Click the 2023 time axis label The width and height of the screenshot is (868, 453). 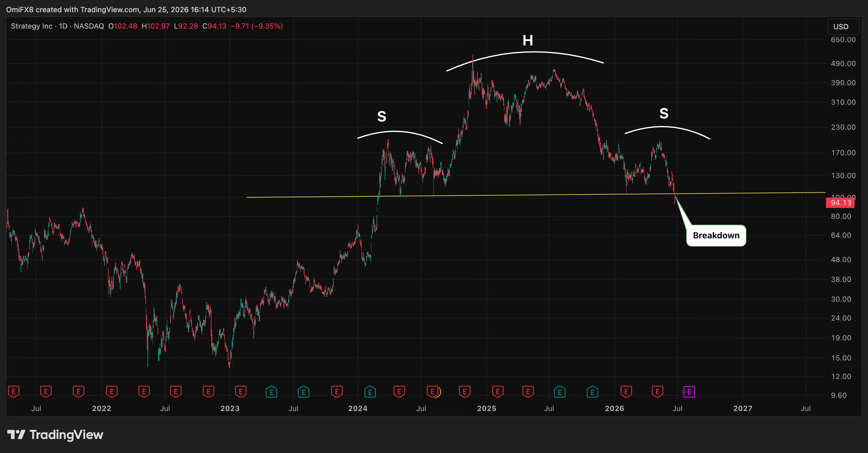[230, 409]
